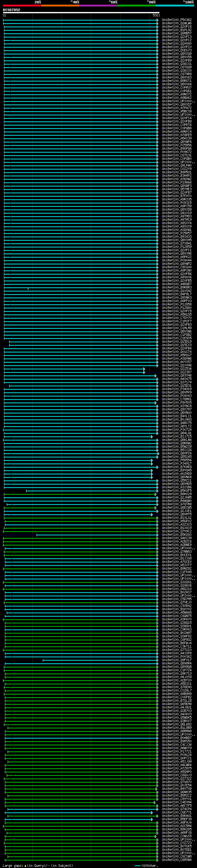Image resolution: width=197 pixels, height=868 pixels.
Task: Click the shortened alignment bar for UniRef100_B5KUG0
Action: (x=97, y=535)
